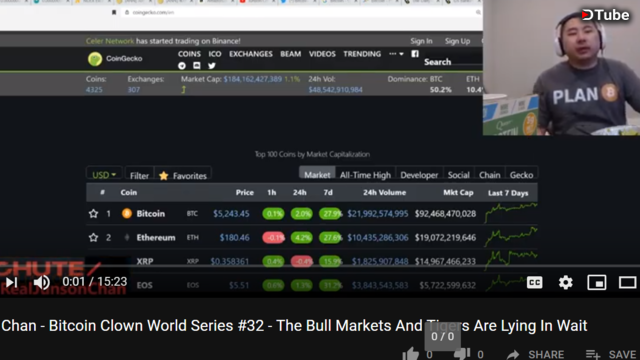The height and width of the screenshot is (360, 640).
Task: Open TRENDING menu item
Action: point(362,54)
